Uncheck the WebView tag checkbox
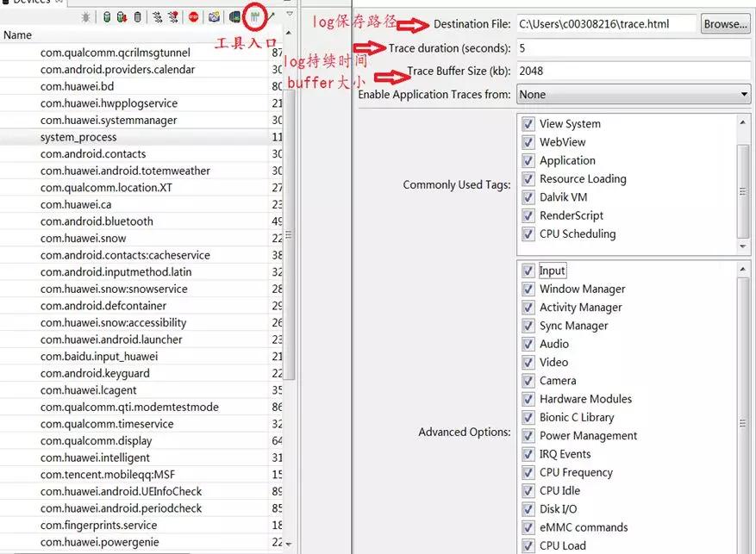This screenshot has height=554, width=756. point(528,142)
